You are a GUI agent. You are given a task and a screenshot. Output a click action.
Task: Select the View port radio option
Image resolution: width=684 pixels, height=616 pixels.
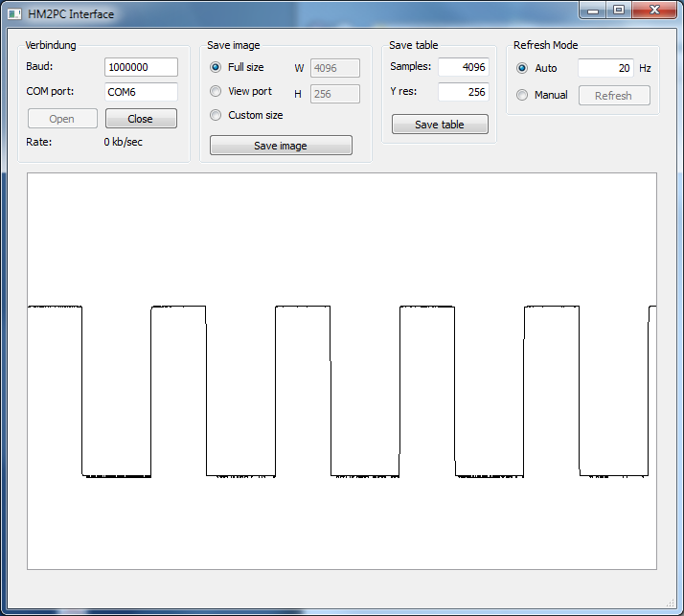pyautogui.click(x=216, y=91)
